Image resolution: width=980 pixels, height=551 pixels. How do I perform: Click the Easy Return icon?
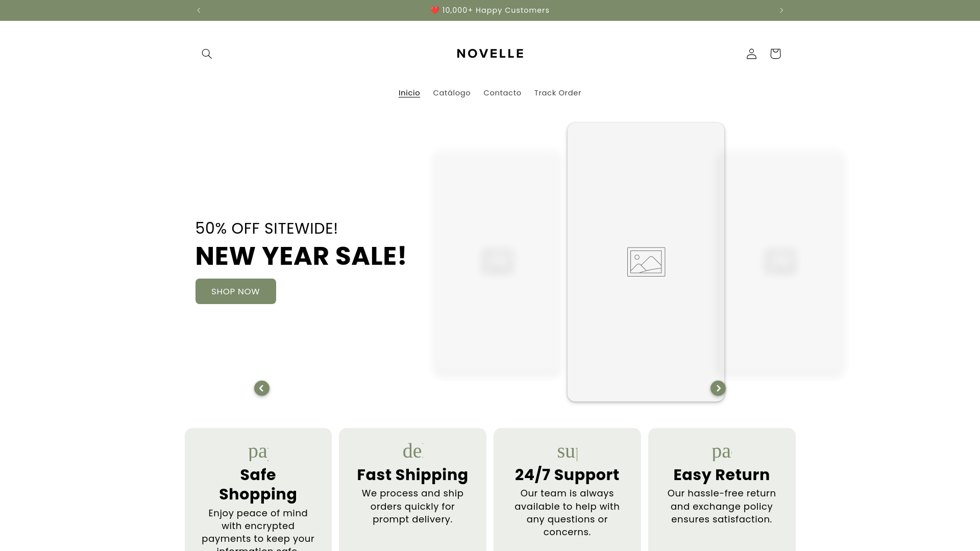click(722, 451)
